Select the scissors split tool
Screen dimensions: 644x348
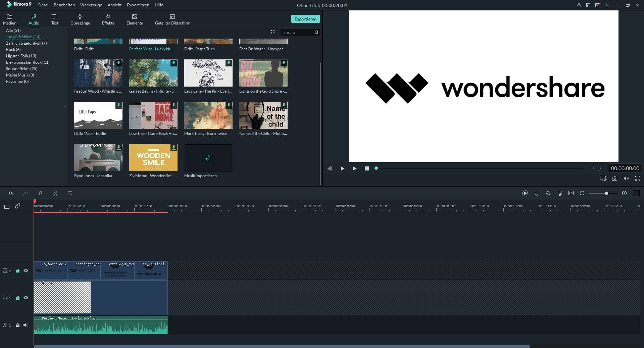coord(55,193)
